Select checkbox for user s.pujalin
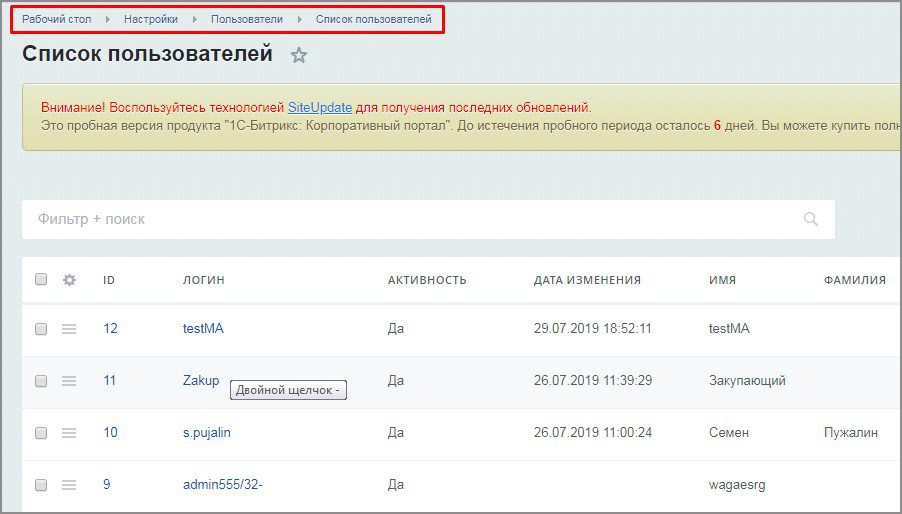Screen dimensions: 902x514 point(41,433)
